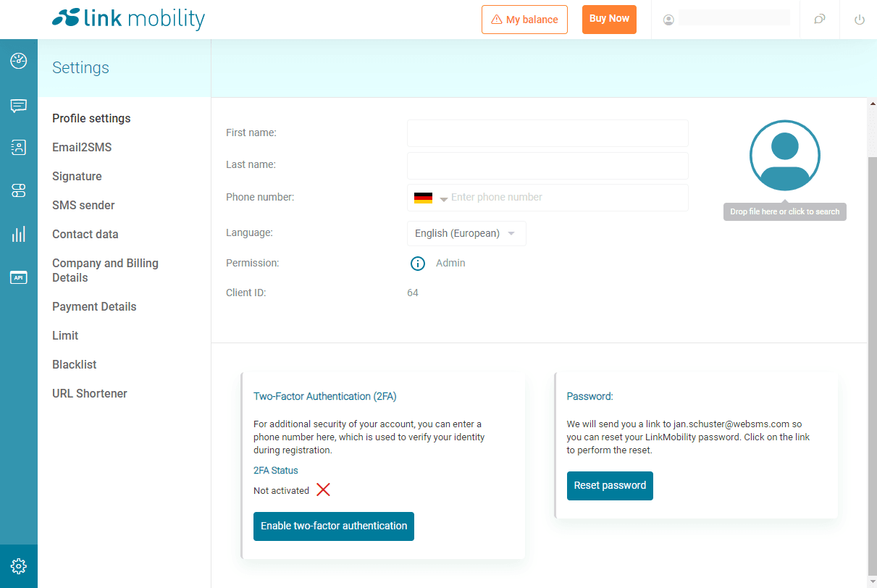Select the URL Shortener menu entry
The width and height of the screenshot is (877, 588).
pos(89,393)
